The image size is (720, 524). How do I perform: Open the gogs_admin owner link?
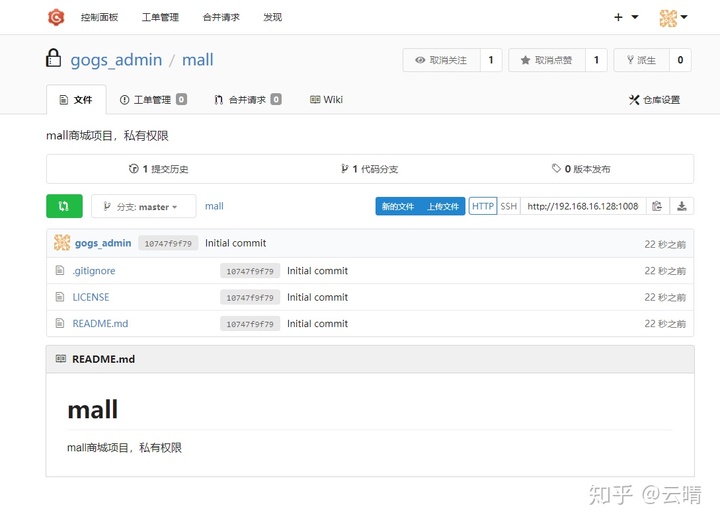point(116,60)
